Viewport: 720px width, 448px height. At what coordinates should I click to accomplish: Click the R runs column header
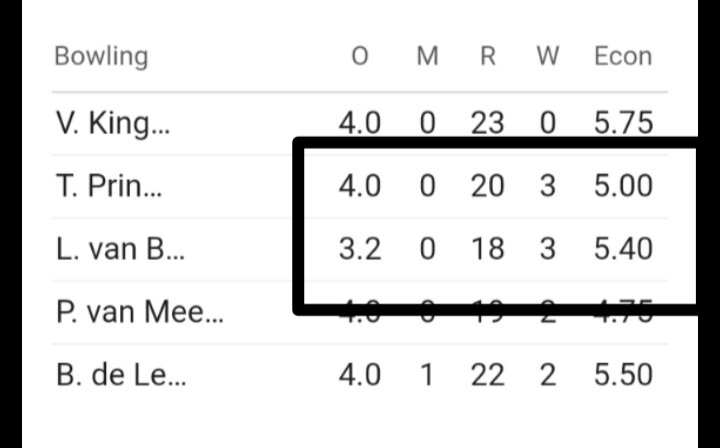tap(487, 56)
